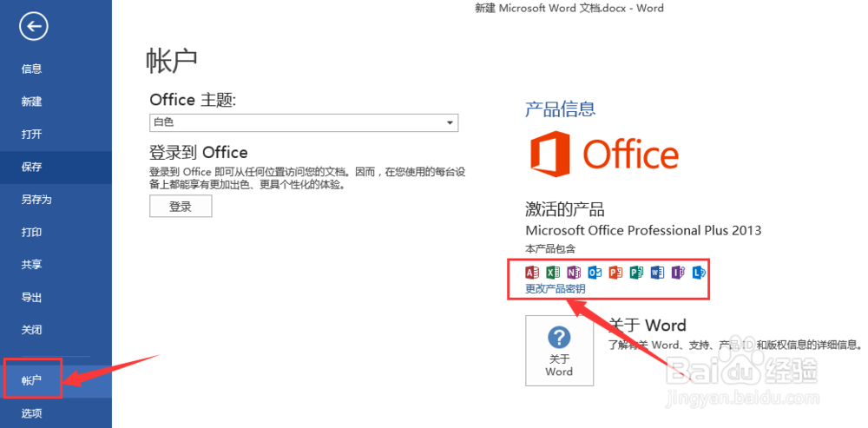The width and height of the screenshot is (868, 428).
Task: Open 选项 in the sidebar
Action: [x=56, y=413]
